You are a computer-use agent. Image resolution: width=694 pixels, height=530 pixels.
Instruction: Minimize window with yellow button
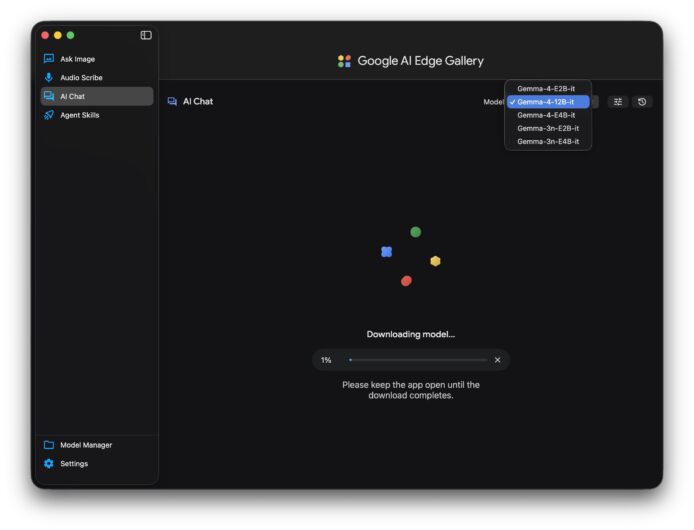(58, 35)
